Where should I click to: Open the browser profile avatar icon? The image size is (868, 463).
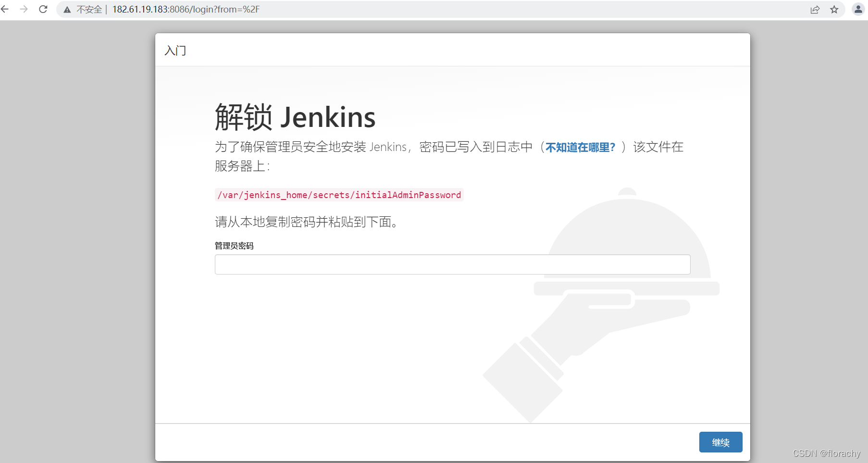pyautogui.click(x=858, y=9)
